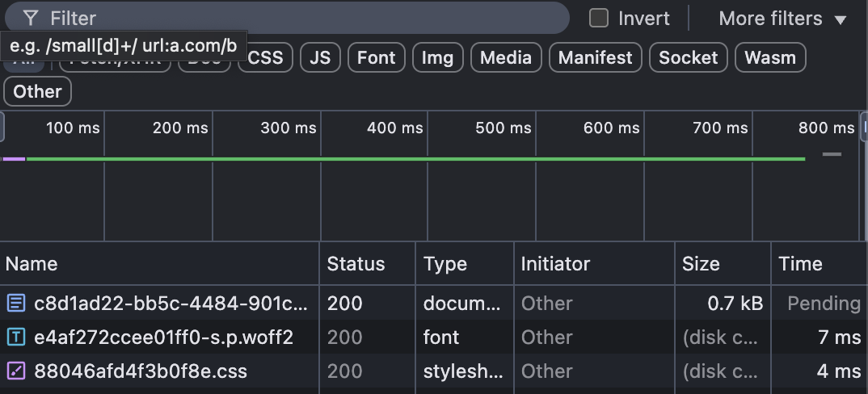Show only Font requests

pos(376,57)
